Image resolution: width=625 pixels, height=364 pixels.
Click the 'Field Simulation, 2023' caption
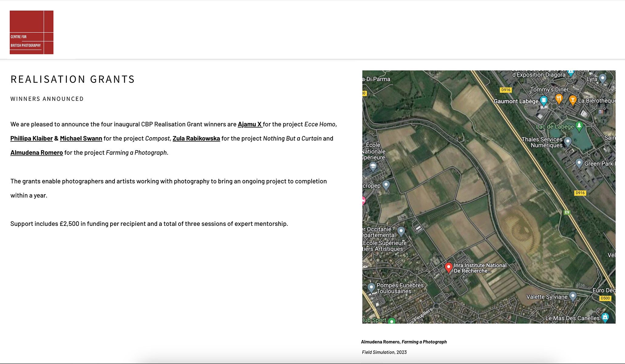pyautogui.click(x=384, y=352)
